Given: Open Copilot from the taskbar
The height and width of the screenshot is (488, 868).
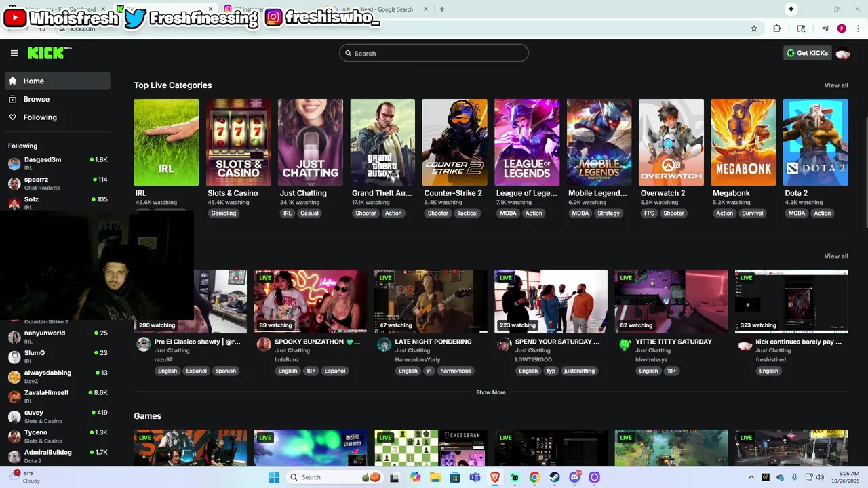Looking at the screenshot, I should [x=415, y=477].
